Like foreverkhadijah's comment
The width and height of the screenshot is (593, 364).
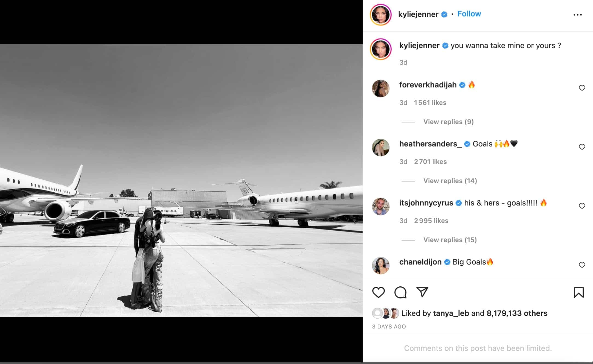pyautogui.click(x=582, y=88)
